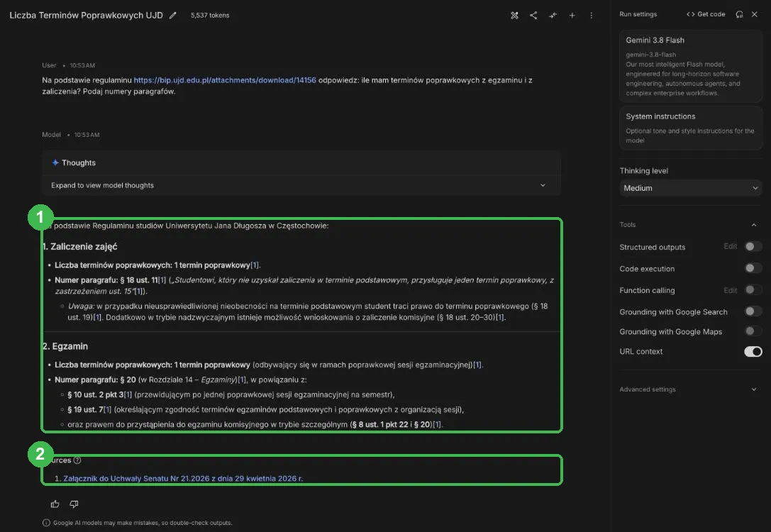This screenshot has height=532, width=771.
Task: Turn on Function calling
Action: point(753,289)
